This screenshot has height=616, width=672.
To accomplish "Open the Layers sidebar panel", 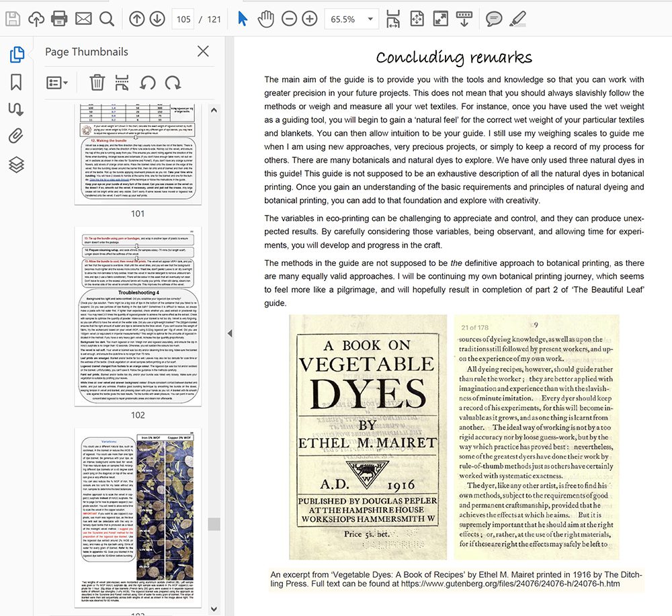I will click(16, 165).
